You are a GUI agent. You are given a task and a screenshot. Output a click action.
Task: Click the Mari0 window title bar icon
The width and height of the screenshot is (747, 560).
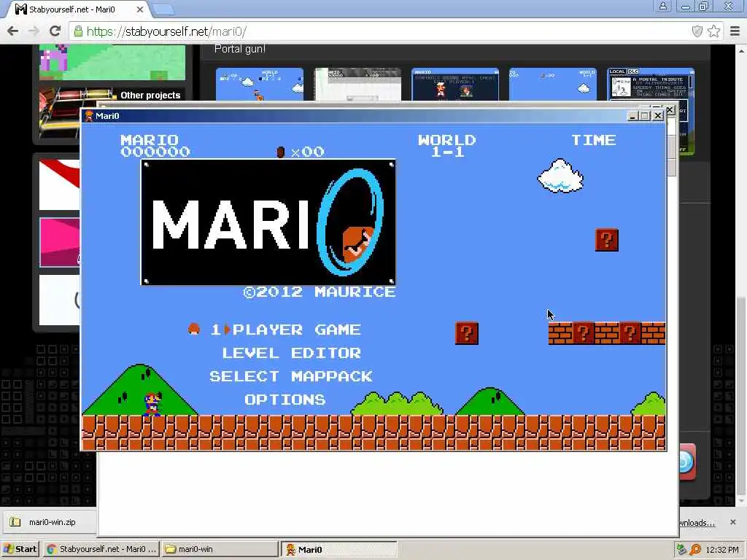tap(89, 116)
